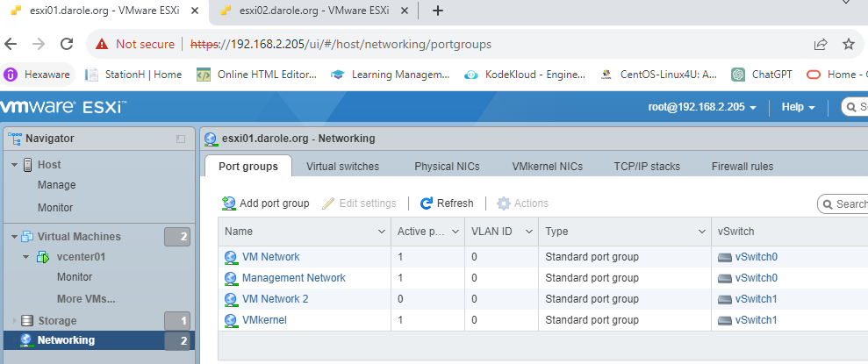
Task: Click the browser Forward arrow
Action: click(39, 44)
